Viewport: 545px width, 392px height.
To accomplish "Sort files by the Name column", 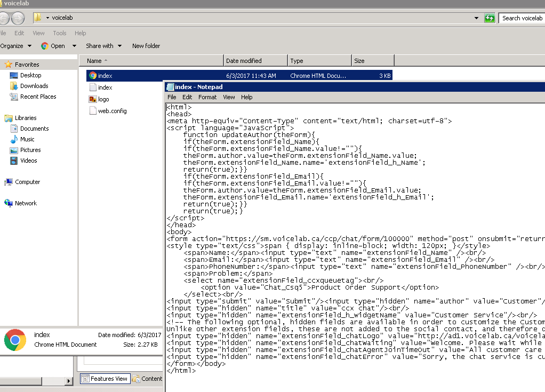I will tap(151, 60).
